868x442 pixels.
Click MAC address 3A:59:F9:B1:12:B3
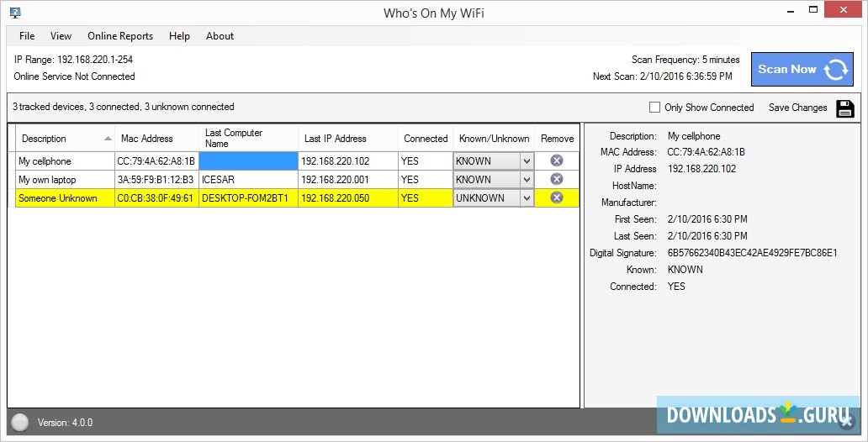click(156, 179)
